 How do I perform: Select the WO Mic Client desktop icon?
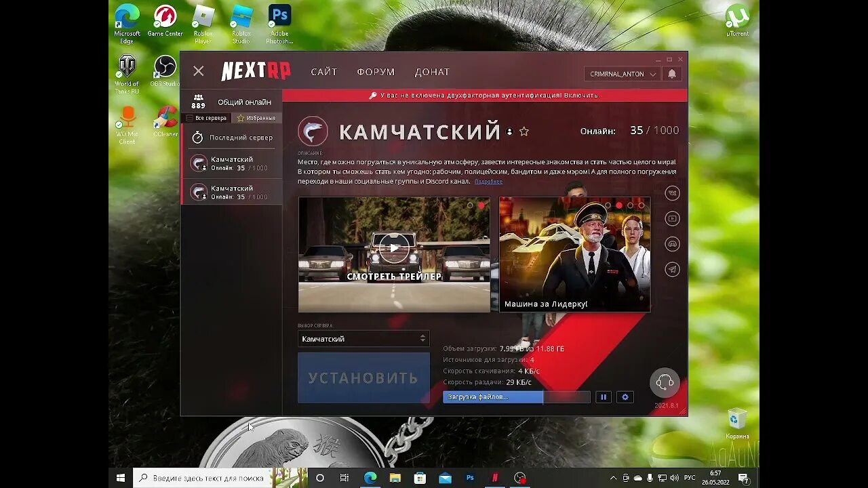127,125
